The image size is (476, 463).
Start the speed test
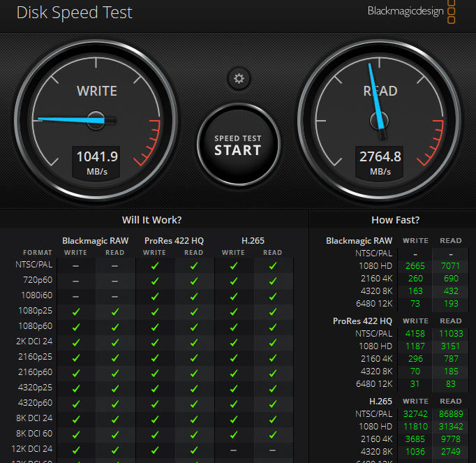tap(238, 145)
